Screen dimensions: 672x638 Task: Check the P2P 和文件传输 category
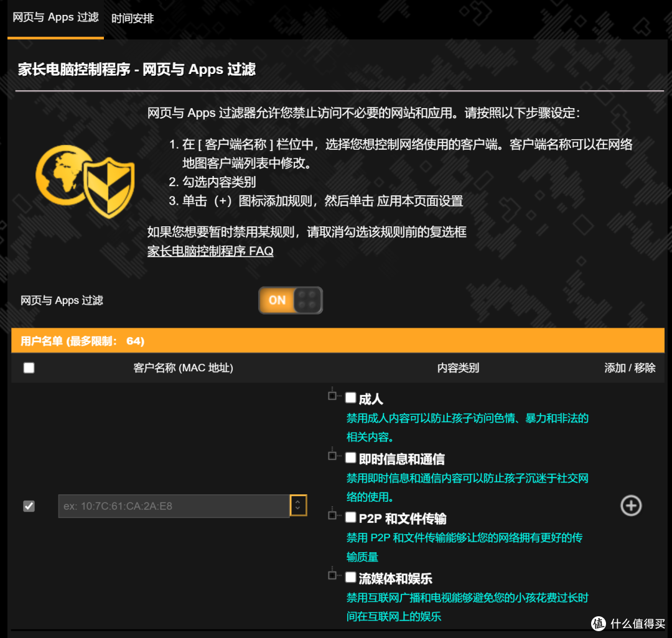(350, 517)
